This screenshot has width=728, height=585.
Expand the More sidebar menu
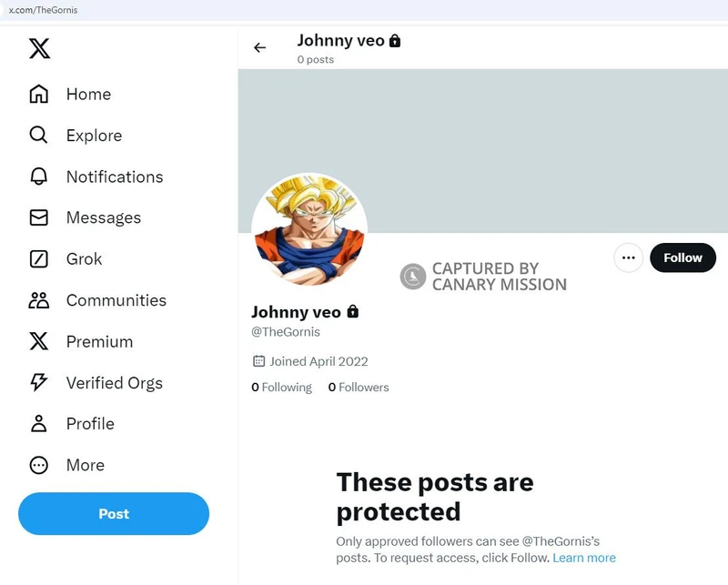pyautogui.click(x=85, y=465)
